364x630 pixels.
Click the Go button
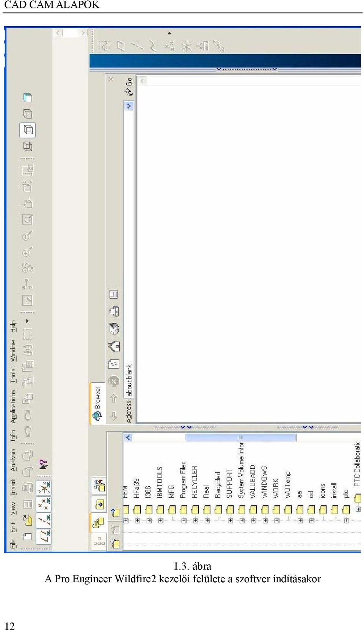[x=129, y=87]
